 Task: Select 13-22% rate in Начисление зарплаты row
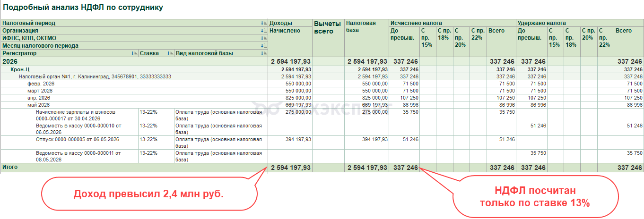pyautogui.click(x=148, y=112)
